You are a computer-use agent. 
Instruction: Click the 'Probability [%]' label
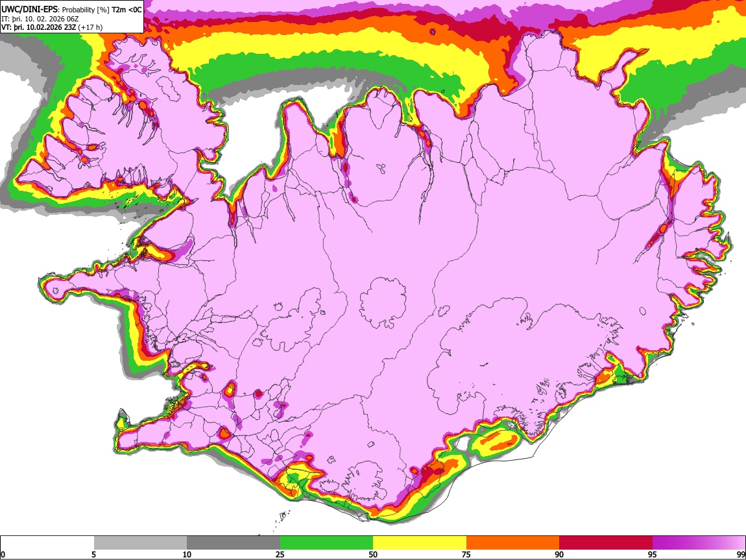pyautogui.click(x=86, y=10)
